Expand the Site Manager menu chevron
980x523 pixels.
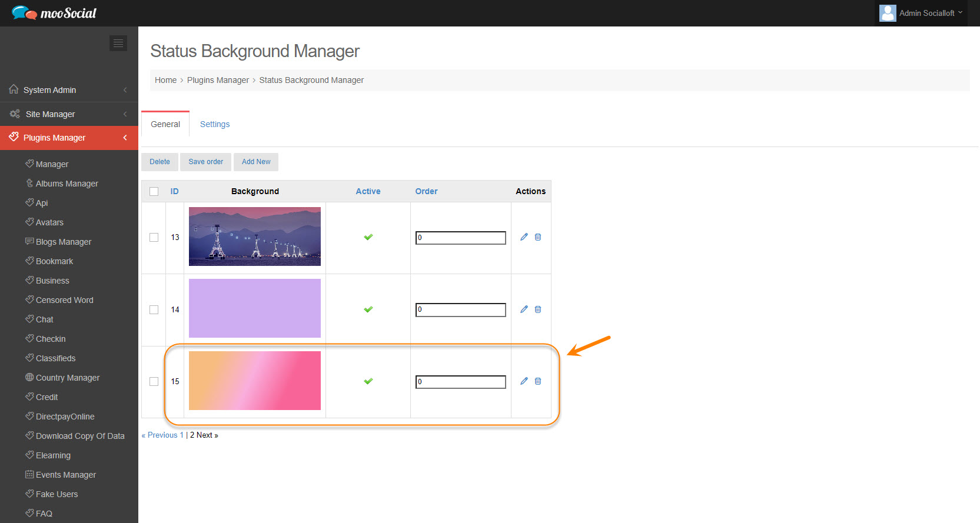point(125,114)
